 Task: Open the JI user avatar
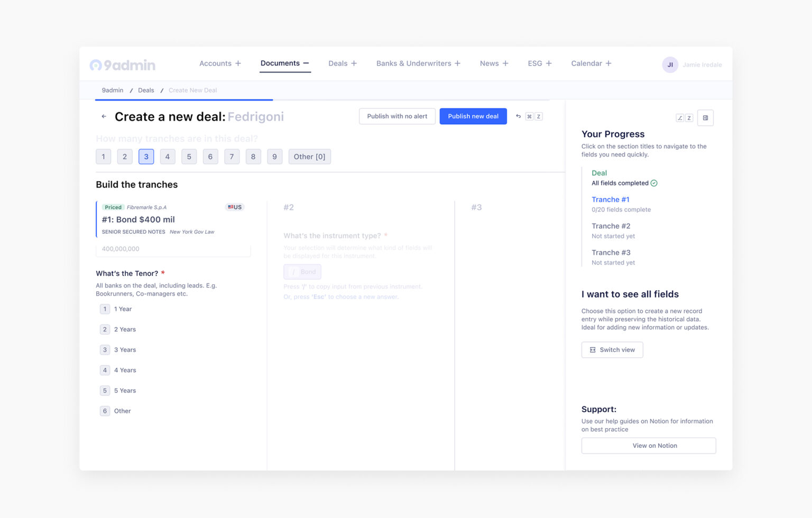click(670, 64)
